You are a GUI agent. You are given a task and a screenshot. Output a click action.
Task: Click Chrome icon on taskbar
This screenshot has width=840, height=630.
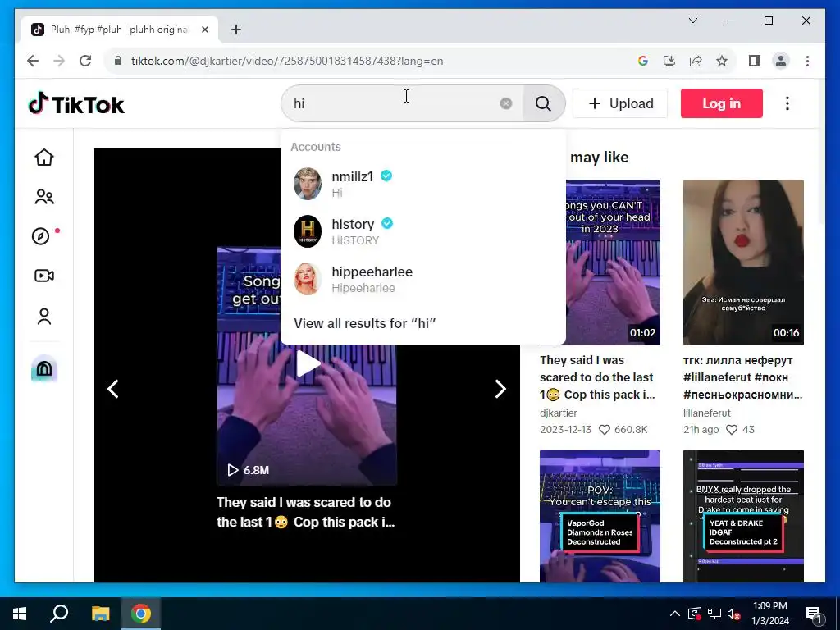141,614
